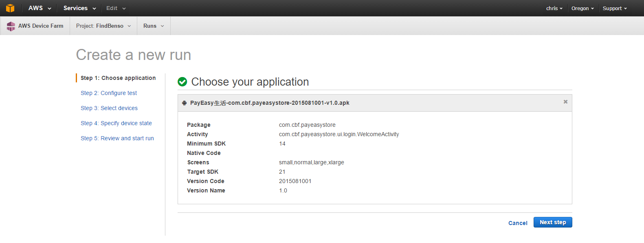Click the Minimum SDK value 14
Image resolution: width=644 pixels, height=243 pixels.
pyautogui.click(x=282, y=144)
